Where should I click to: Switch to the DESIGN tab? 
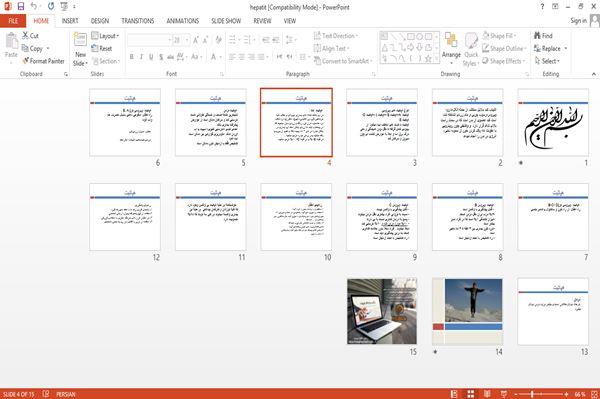click(100, 21)
